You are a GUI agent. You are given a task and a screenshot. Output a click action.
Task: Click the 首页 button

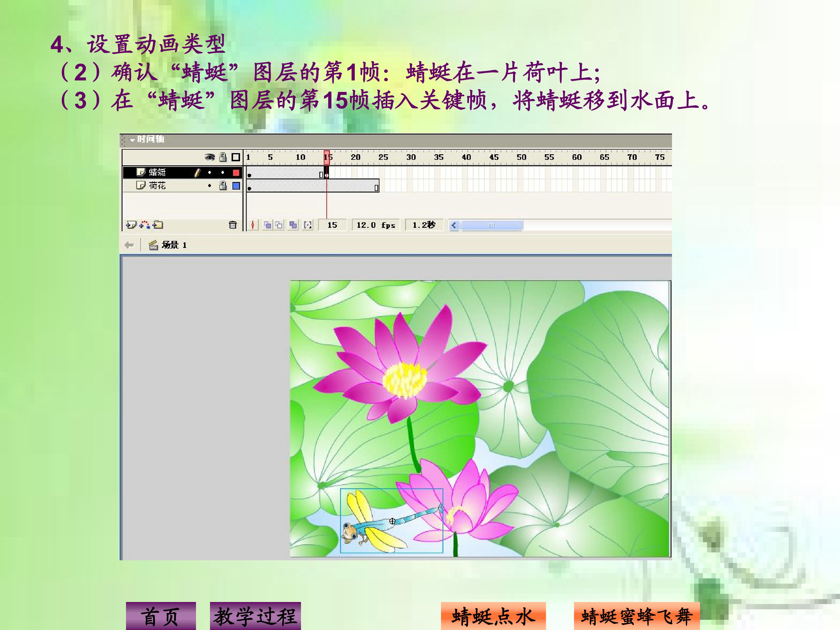click(161, 616)
